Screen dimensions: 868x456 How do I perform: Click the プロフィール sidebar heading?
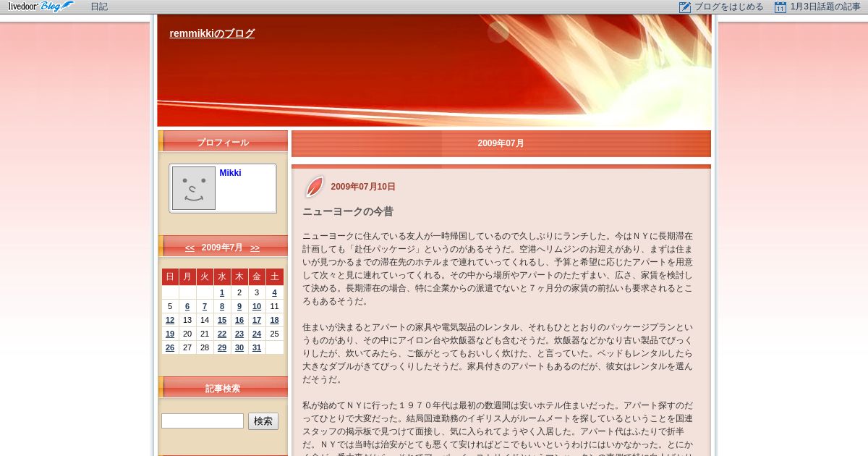point(223,142)
